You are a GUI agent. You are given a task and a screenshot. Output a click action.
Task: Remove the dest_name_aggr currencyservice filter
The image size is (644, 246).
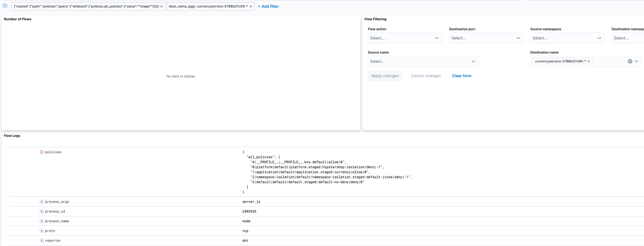point(251,6)
